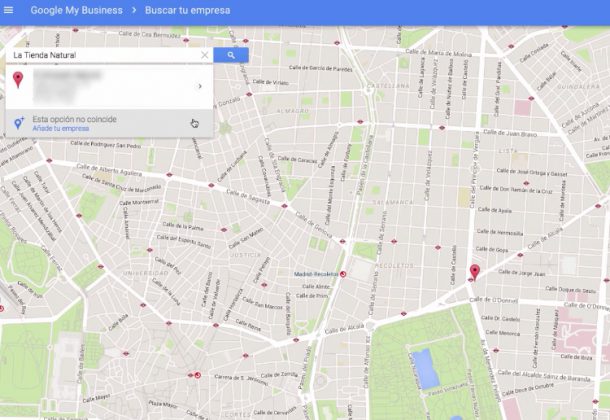
Task: Click the SALAMANCA district label on the map
Action: (x=394, y=202)
